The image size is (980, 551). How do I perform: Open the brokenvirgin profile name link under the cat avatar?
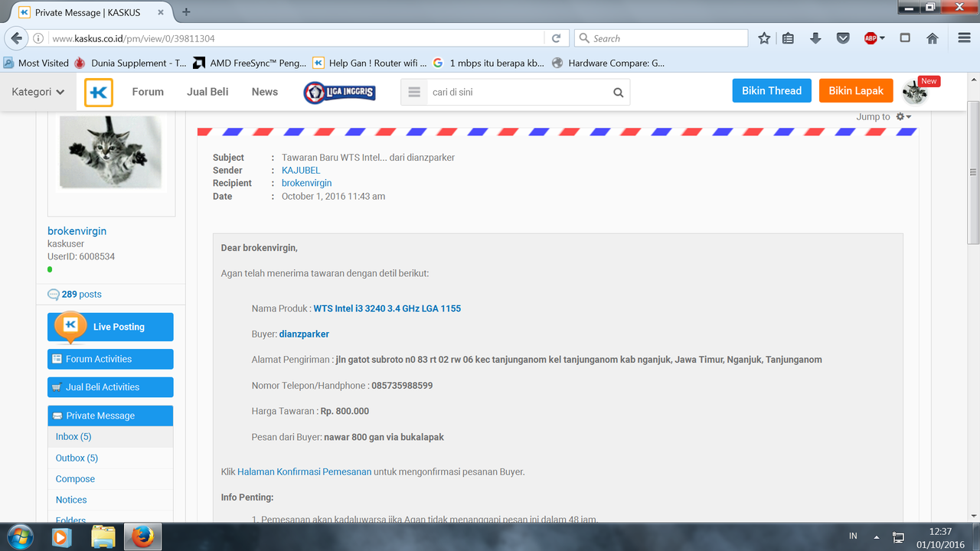(x=77, y=231)
